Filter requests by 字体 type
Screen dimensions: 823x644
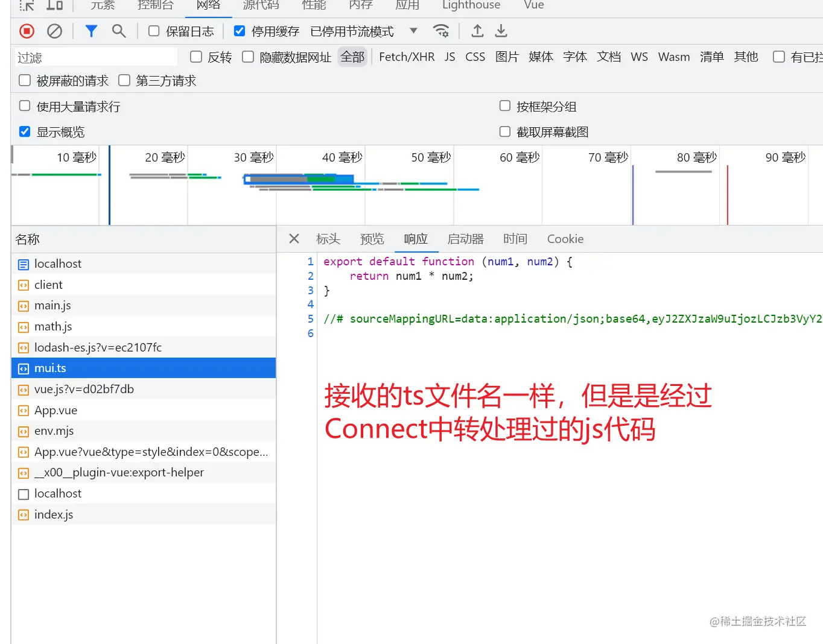coord(575,57)
